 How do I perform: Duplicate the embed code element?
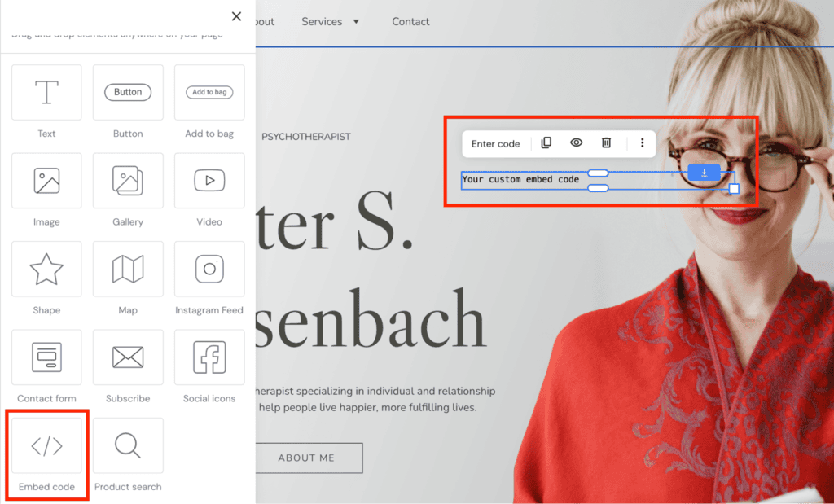point(546,142)
